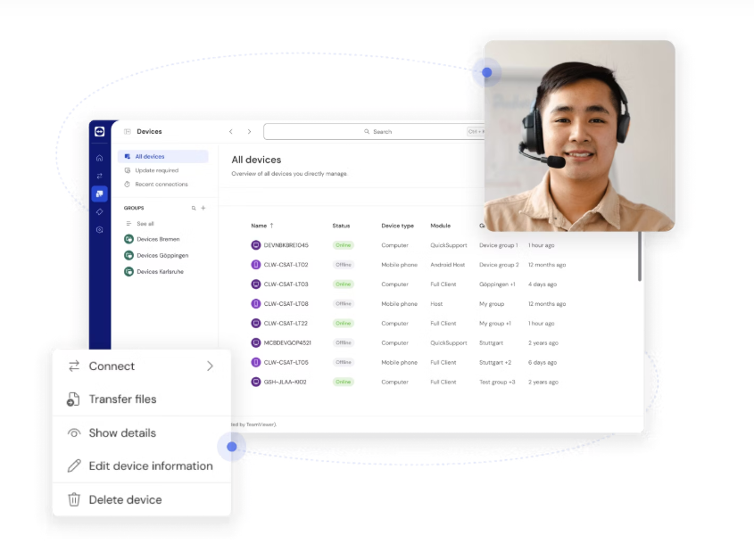
Task: Open the diamond-shaped sidebar icon
Action: pos(100,212)
